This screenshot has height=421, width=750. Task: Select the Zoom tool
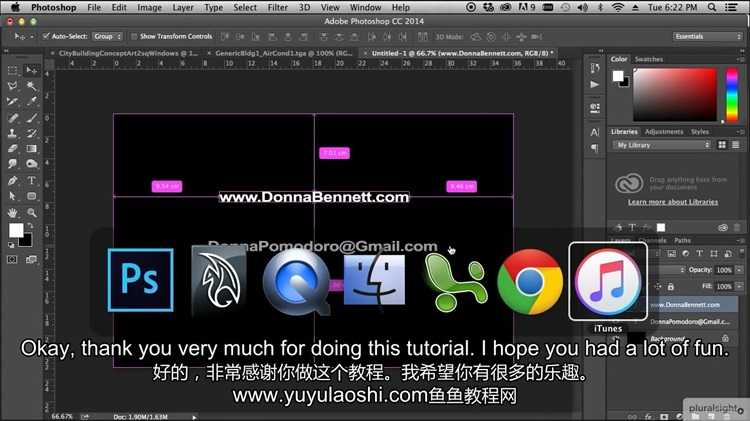click(x=32, y=212)
